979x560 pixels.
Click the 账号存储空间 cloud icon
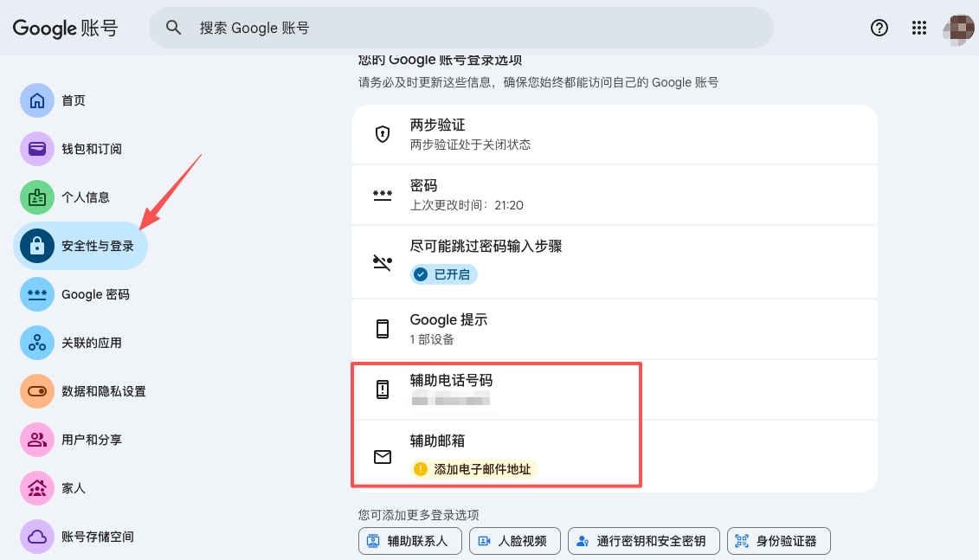[37, 537]
